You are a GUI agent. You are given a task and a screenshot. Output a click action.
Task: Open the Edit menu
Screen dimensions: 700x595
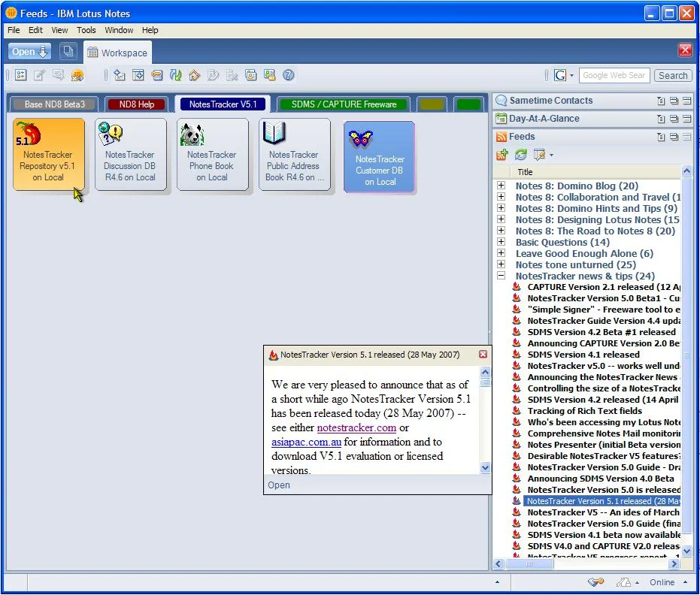[35, 30]
